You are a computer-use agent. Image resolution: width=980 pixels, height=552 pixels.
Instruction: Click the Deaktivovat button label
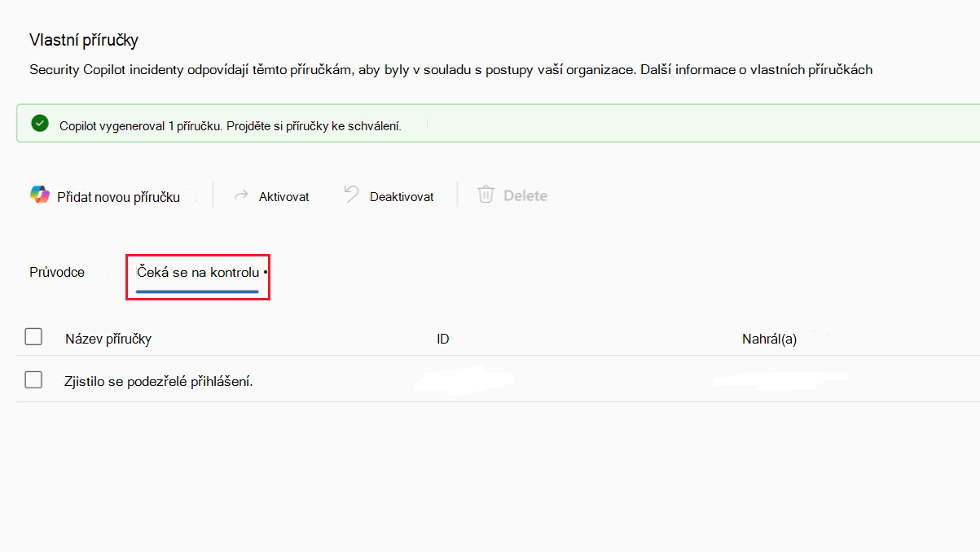coord(402,196)
